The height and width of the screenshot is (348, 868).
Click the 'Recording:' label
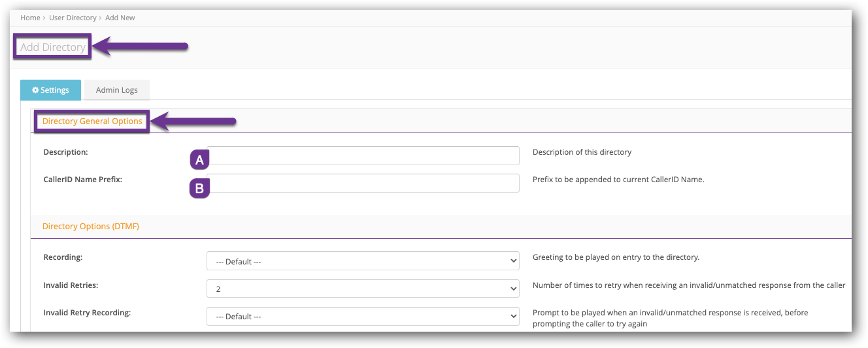tap(63, 257)
